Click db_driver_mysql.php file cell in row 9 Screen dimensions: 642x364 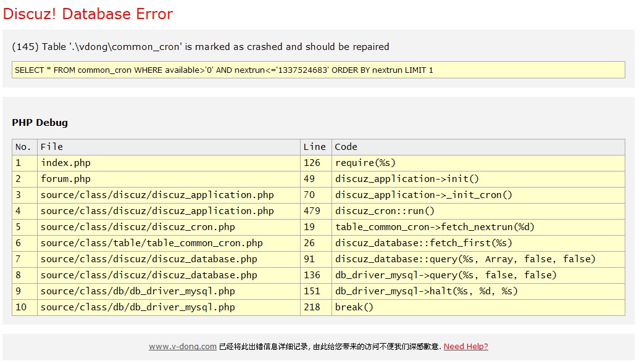(169, 291)
